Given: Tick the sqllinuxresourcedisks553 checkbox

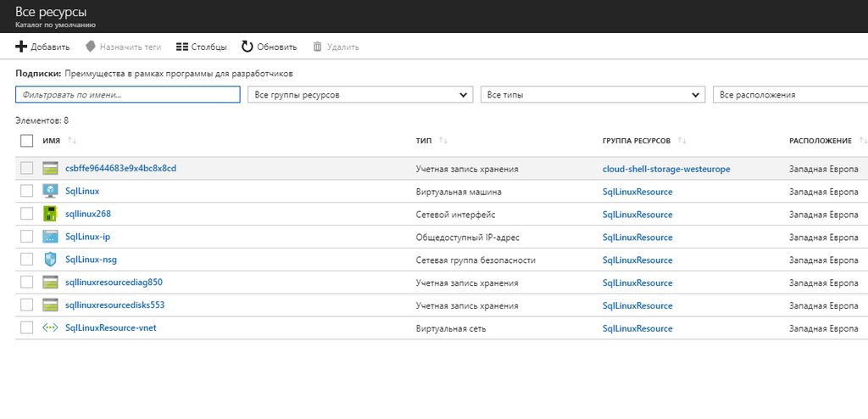Looking at the screenshot, I should (26, 304).
